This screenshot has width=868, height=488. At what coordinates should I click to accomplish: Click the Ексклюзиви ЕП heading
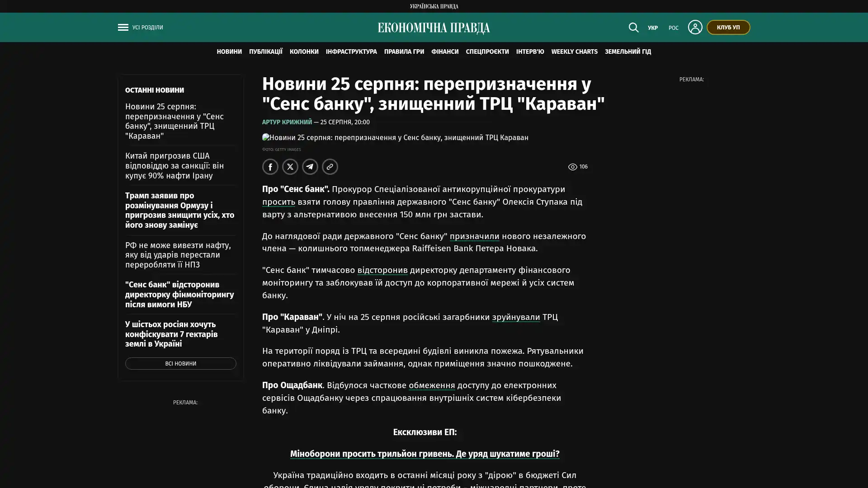[x=425, y=432]
